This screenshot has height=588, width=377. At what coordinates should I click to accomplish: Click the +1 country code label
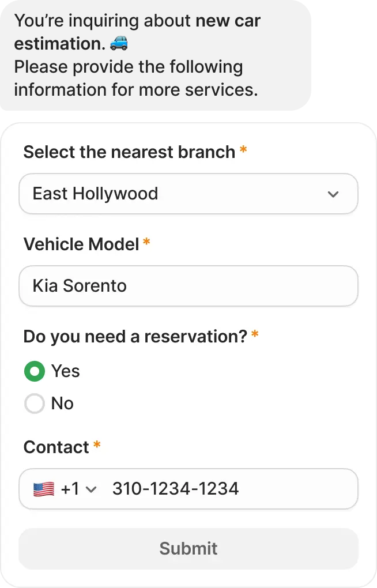[x=69, y=488]
